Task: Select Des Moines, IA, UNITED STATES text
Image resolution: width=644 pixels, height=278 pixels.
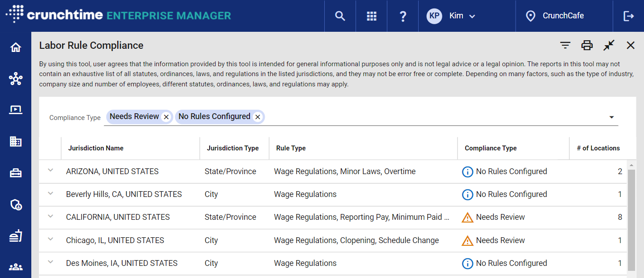Action: [122, 263]
